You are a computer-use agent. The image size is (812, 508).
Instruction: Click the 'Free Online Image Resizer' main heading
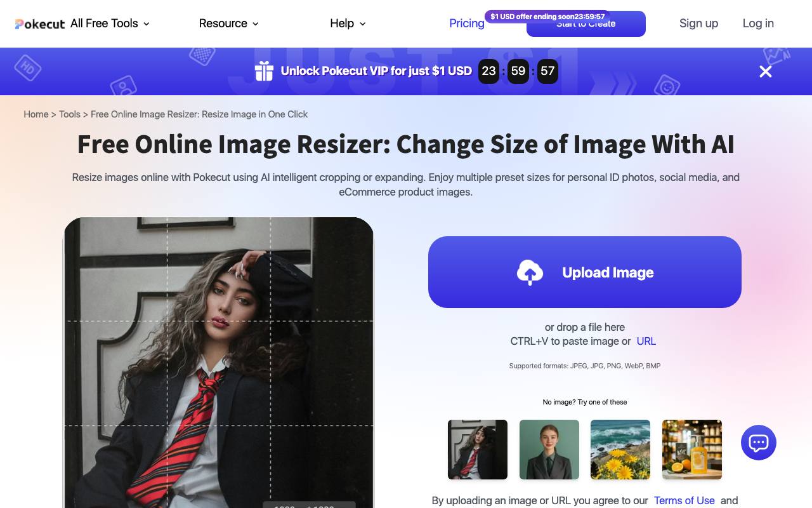click(x=406, y=144)
